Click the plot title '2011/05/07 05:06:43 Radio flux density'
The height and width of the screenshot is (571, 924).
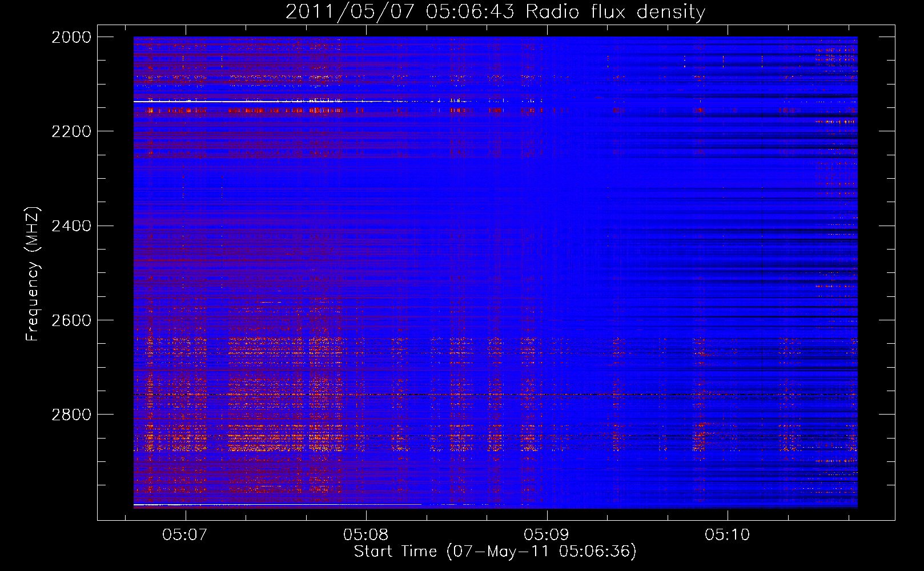pyautogui.click(x=495, y=11)
